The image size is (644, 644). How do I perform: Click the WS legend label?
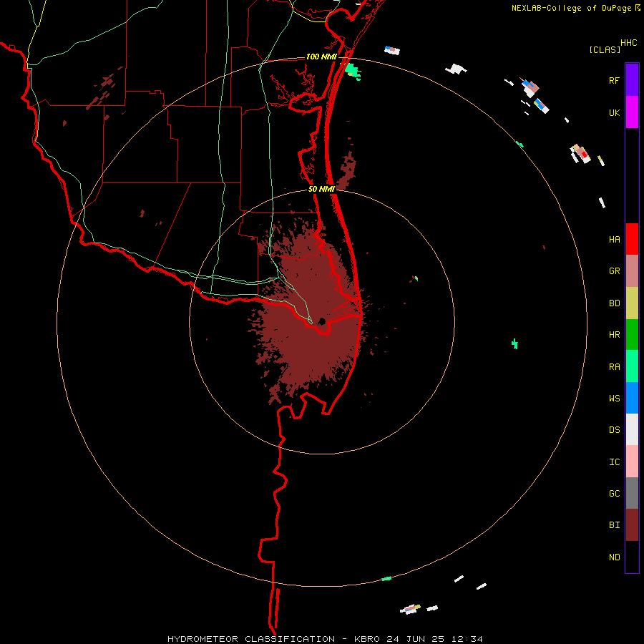point(614,398)
